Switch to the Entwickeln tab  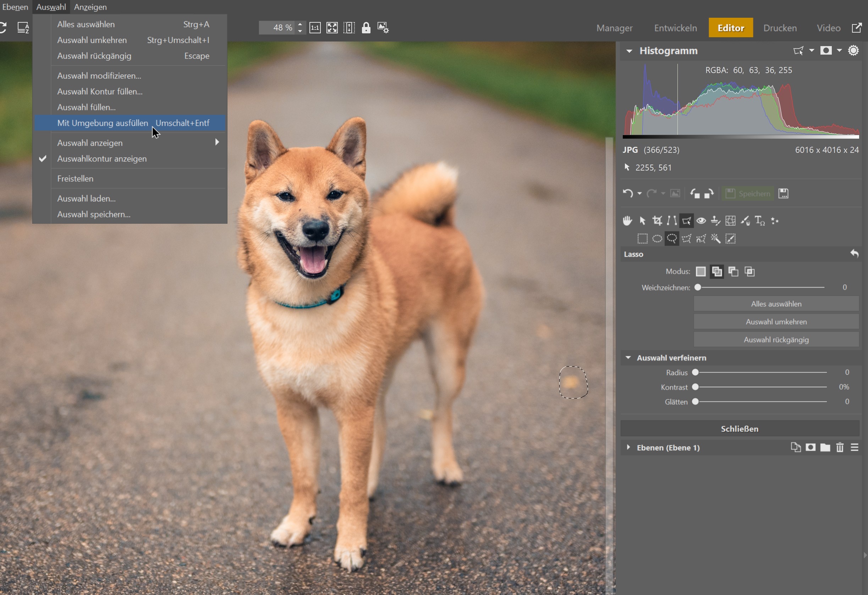click(x=675, y=28)
